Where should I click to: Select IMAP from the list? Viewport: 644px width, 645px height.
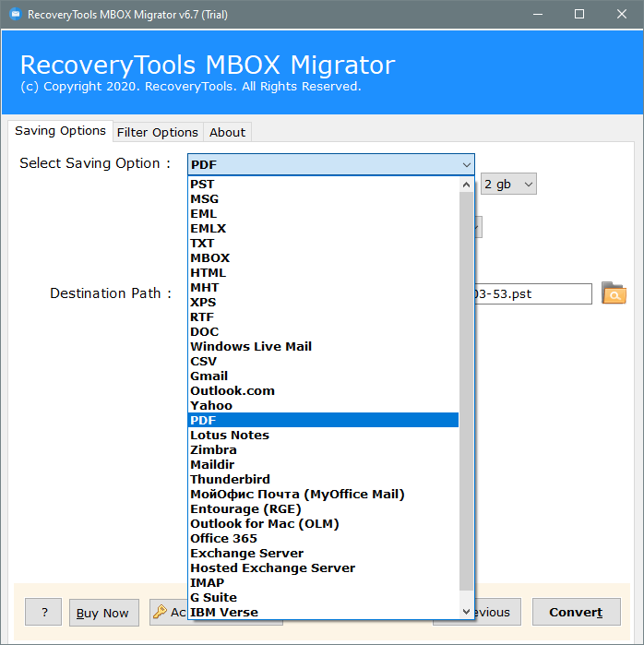point(324,583)
